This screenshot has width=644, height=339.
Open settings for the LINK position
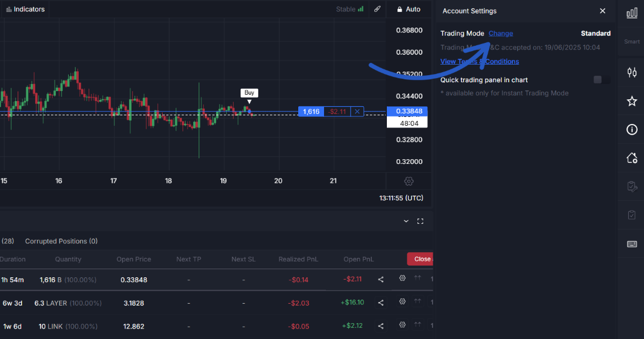pos(402,325)
